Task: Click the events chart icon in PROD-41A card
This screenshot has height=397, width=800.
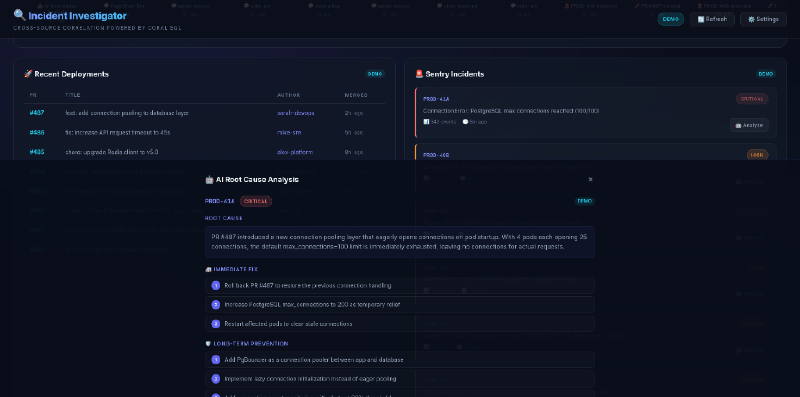Action: (427, 122)
